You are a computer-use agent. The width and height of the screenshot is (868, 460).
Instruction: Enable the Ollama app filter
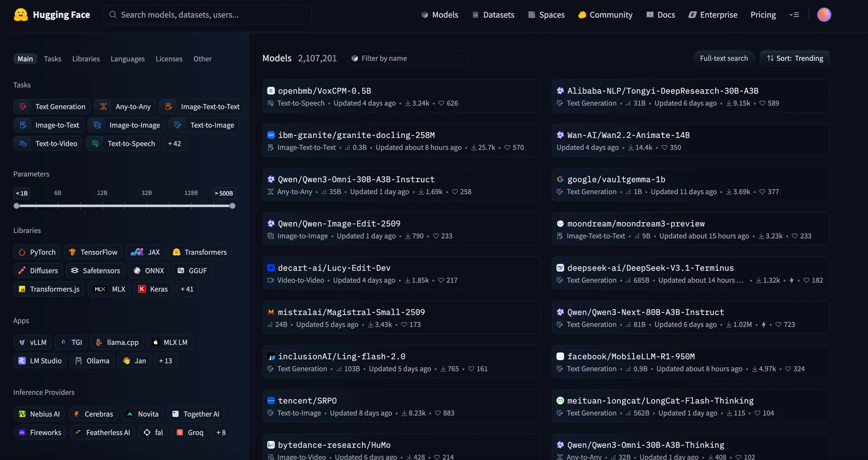click(x=92, y=361)
